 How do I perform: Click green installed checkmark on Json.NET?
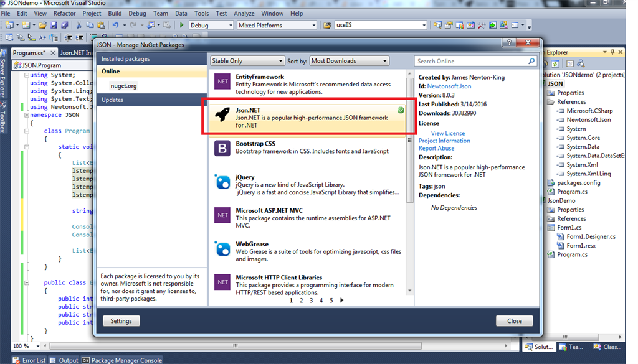(x=401, y=110)
